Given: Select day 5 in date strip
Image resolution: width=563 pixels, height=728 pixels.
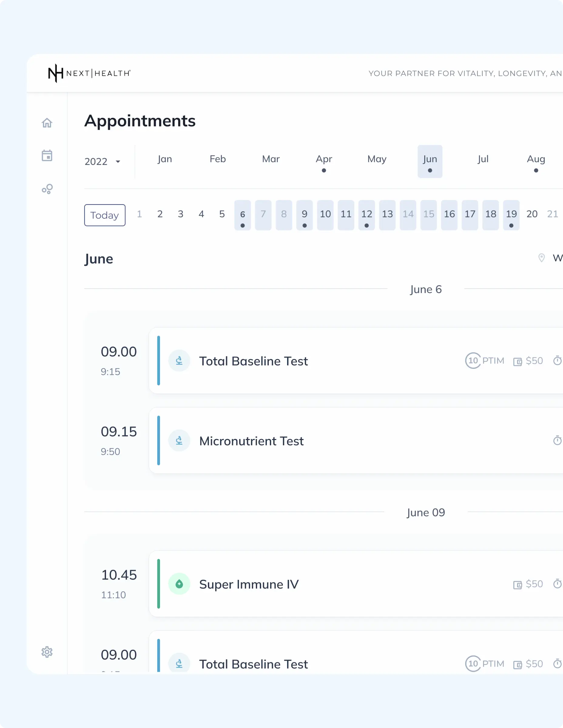Looking at the screenshot, I should click(x=222, y=214).
